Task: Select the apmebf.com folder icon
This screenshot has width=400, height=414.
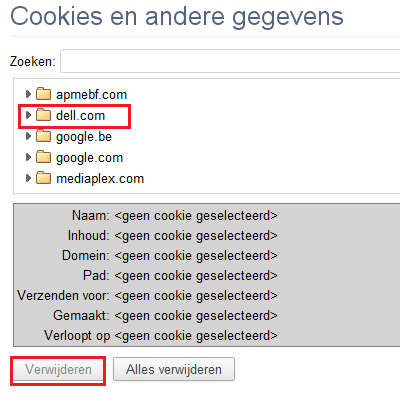Action: point(43,94)
